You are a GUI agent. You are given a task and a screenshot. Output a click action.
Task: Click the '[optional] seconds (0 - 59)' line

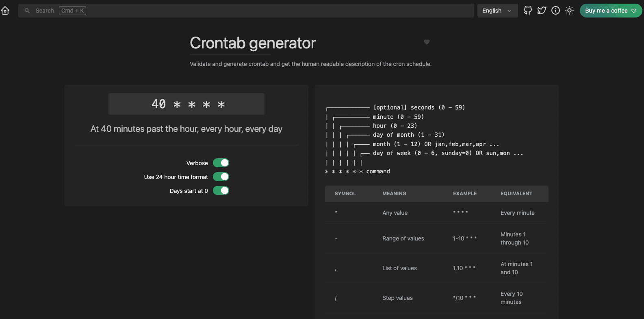click(x=419, y=107)
